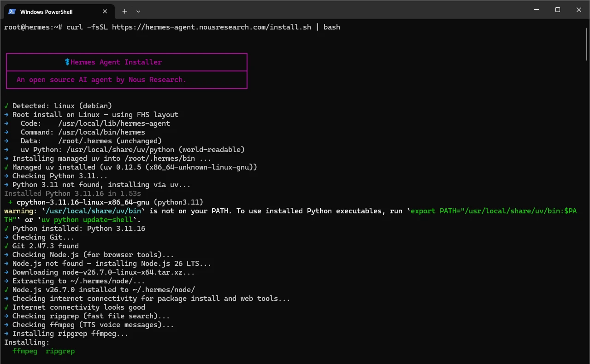This screenshot has height=364, width=590.
Task: Click the 'Hermes Agent Installer' banner title
Action: click(x=116, y=62)
